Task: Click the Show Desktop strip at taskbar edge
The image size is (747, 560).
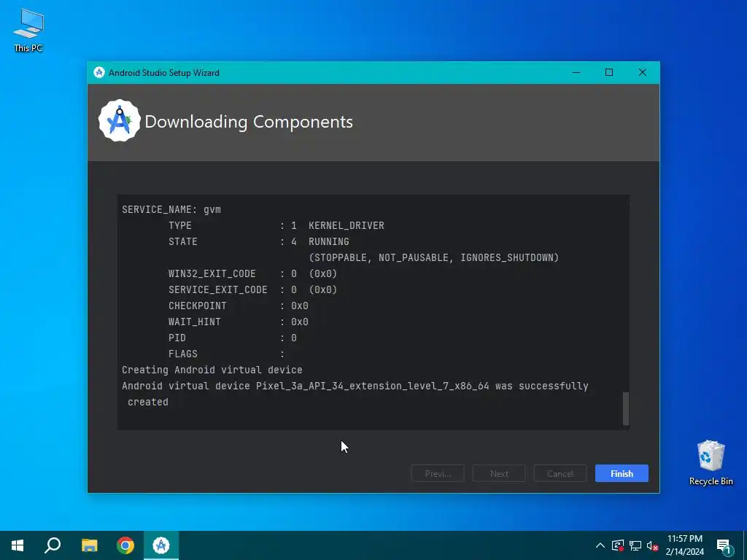Action: pyautogui.click(x=745, y=545)
